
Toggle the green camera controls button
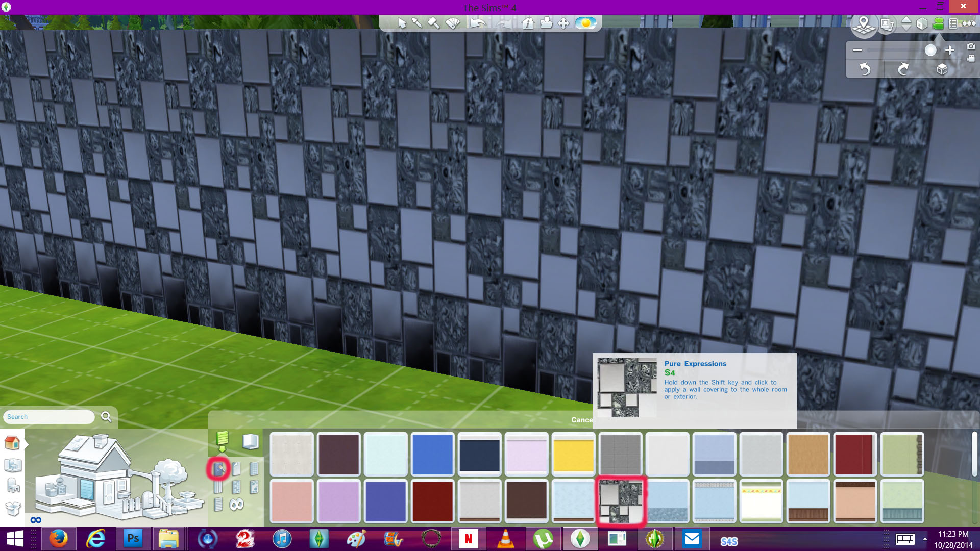[938, 23]
